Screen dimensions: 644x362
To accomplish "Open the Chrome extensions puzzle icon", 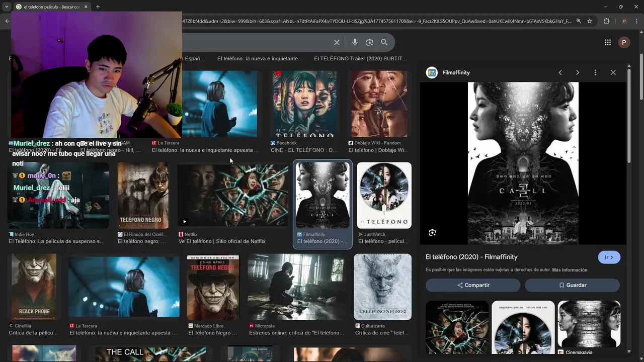I will [x=606, y=21].
